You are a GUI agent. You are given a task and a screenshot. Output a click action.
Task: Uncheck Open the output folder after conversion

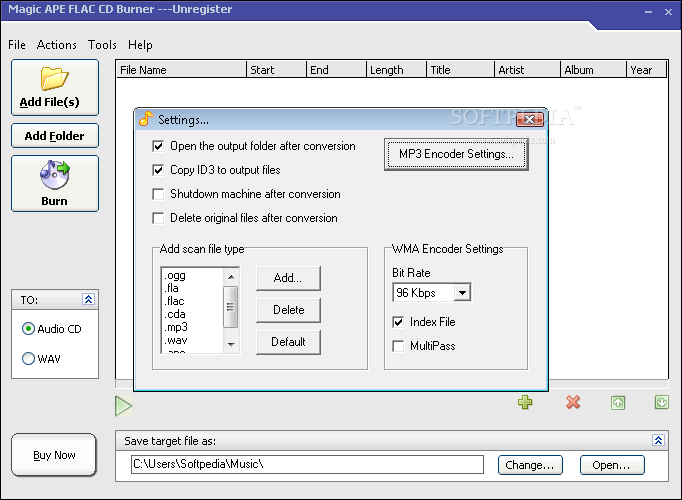[158, 146]
